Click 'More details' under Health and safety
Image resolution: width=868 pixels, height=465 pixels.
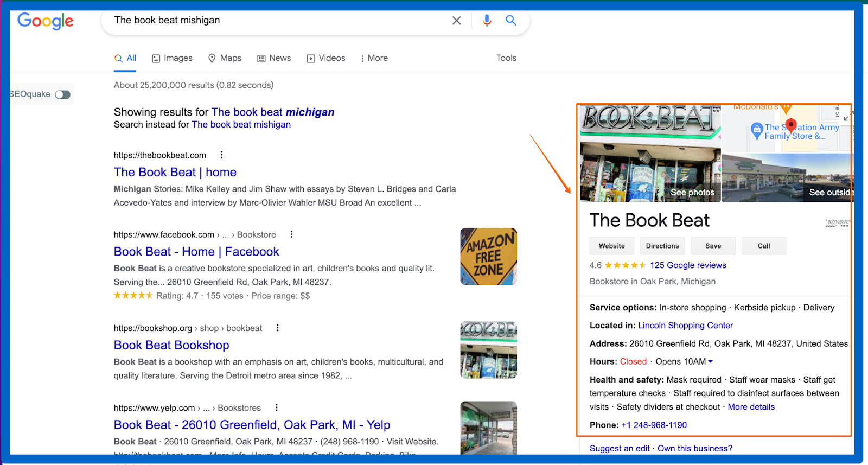coord(751,407)
